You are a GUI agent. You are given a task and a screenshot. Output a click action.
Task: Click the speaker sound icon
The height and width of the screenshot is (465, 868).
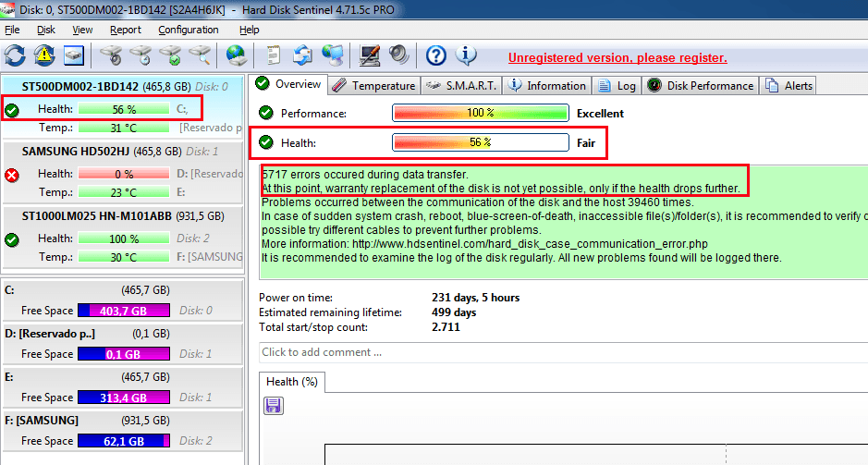click(x=398, y=55)
